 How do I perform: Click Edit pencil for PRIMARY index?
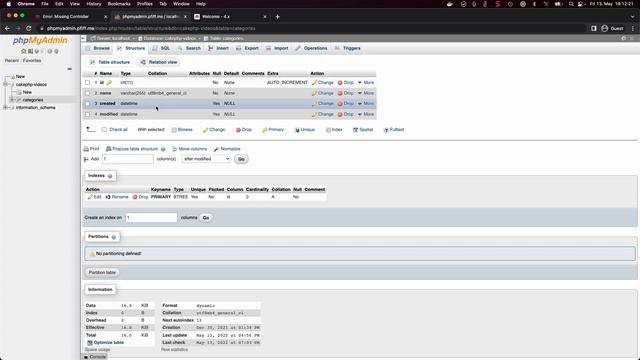(90, 197)
